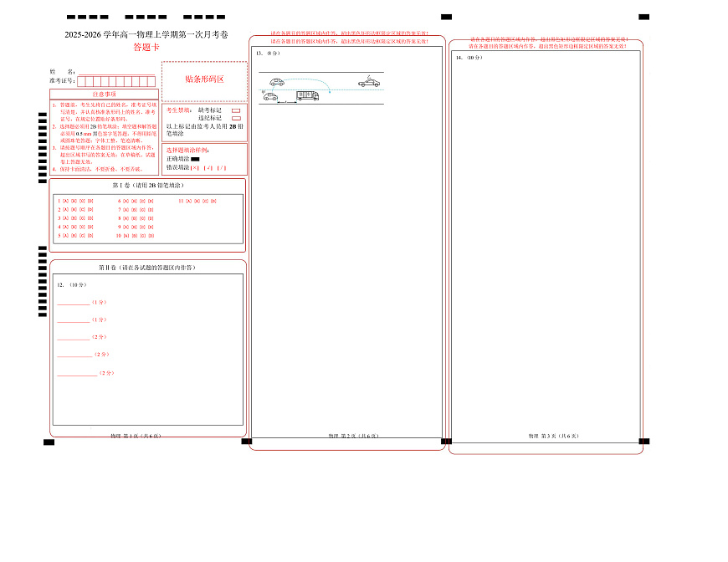
Task: Click the upper-left car in question 13 diagram
Action: tap(276, 82)
